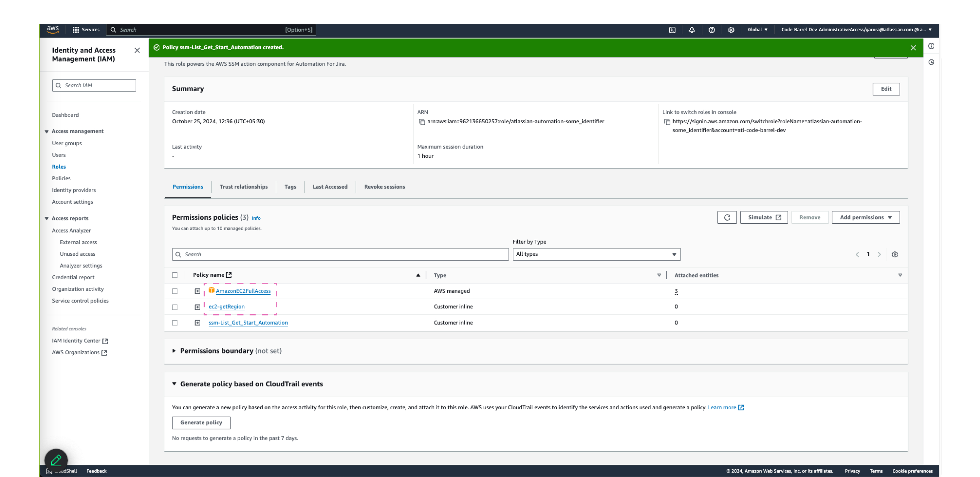
Task: Open the AWS Organizations external link
Action: click(79, 353)
